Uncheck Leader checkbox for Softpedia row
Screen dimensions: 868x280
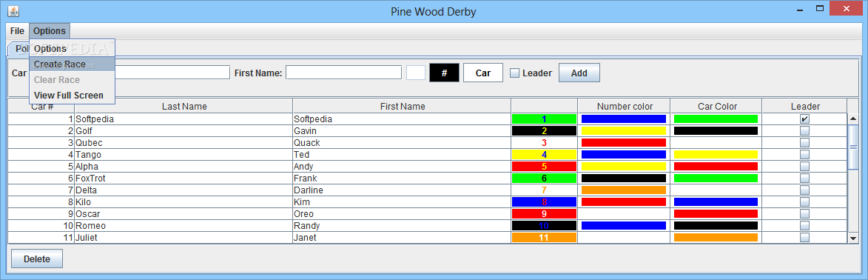804,119
